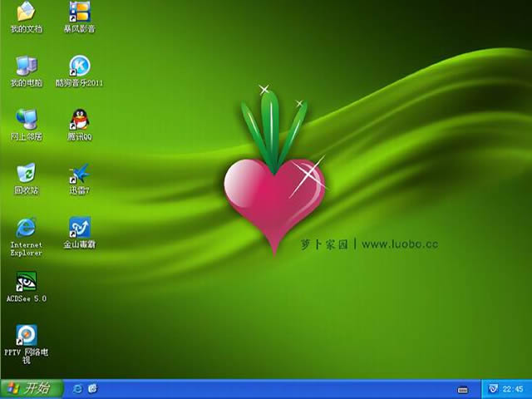Select the 我的电脑 desktop icon
Image resolution: width=532 pixels, height=399 pixels.
[26, 66]
